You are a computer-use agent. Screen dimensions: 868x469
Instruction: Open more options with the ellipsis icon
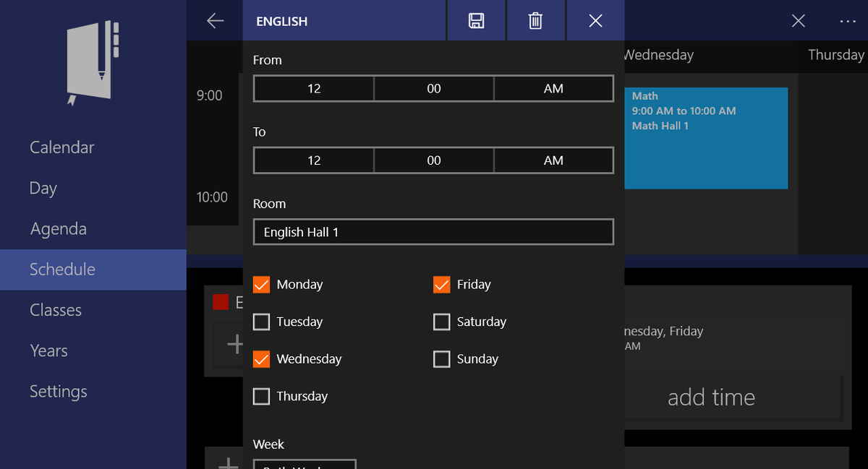(x=847, y=21)
